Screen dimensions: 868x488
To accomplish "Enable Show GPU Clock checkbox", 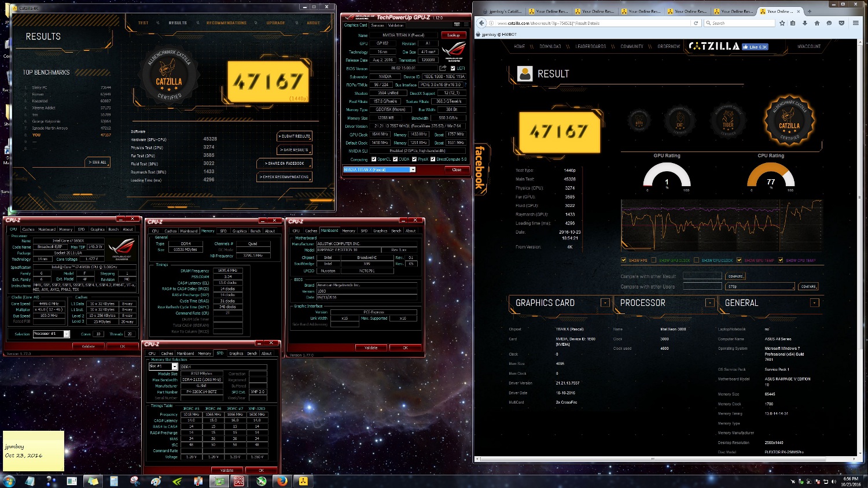I will click(x=653, y=260).
